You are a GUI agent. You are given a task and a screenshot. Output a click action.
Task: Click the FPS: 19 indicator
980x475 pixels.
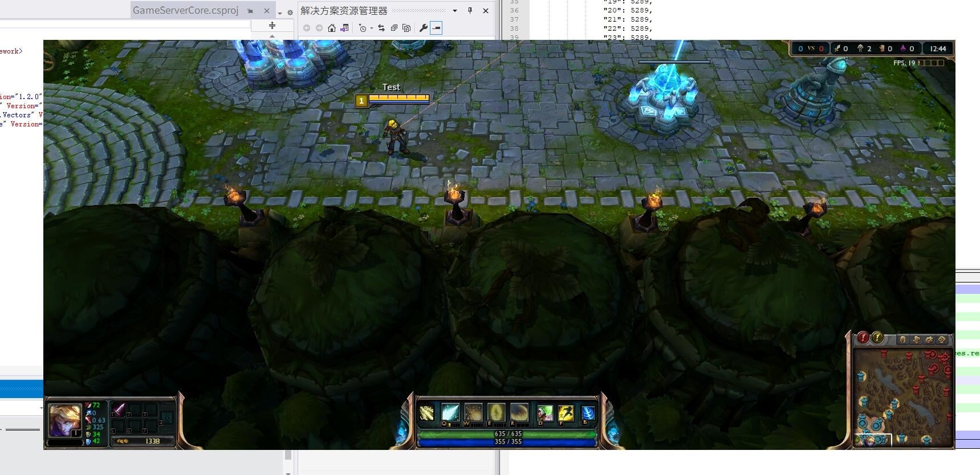(x=904, y=63)
